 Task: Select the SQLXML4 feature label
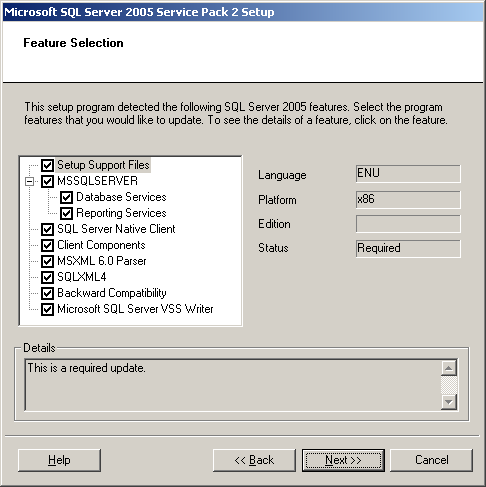click(82, 277)
